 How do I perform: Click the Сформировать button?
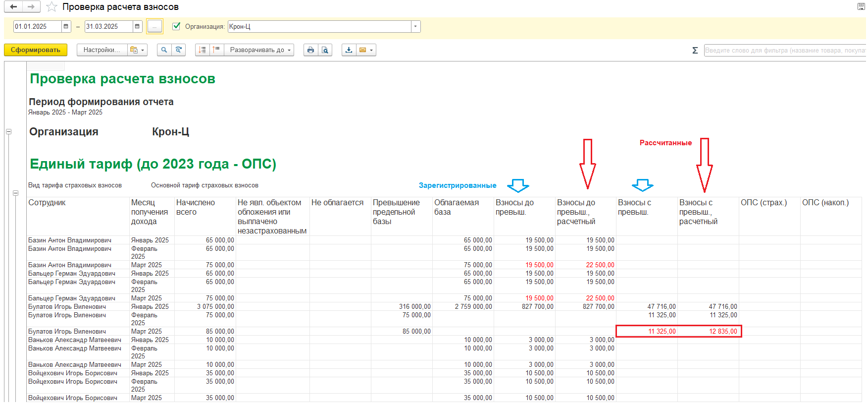click(36, 50)
